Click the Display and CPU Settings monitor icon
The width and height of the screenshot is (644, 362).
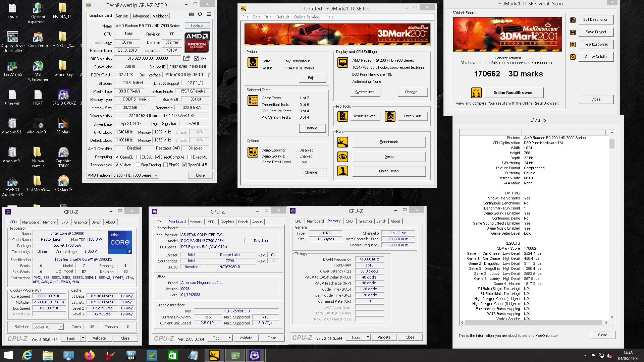pos(342,62)
